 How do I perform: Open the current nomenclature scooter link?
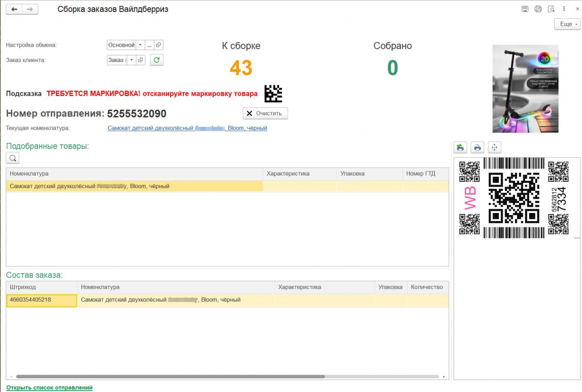click(188, 128)
